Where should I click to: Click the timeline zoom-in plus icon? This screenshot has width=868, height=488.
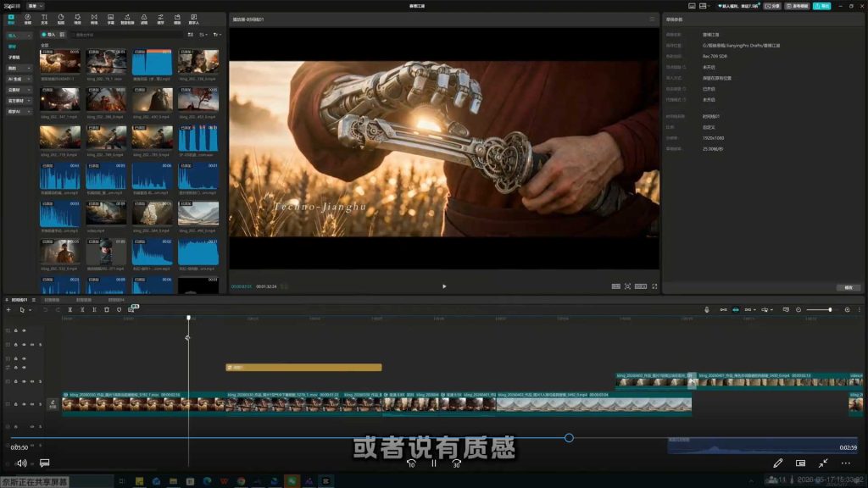point(847,310)
